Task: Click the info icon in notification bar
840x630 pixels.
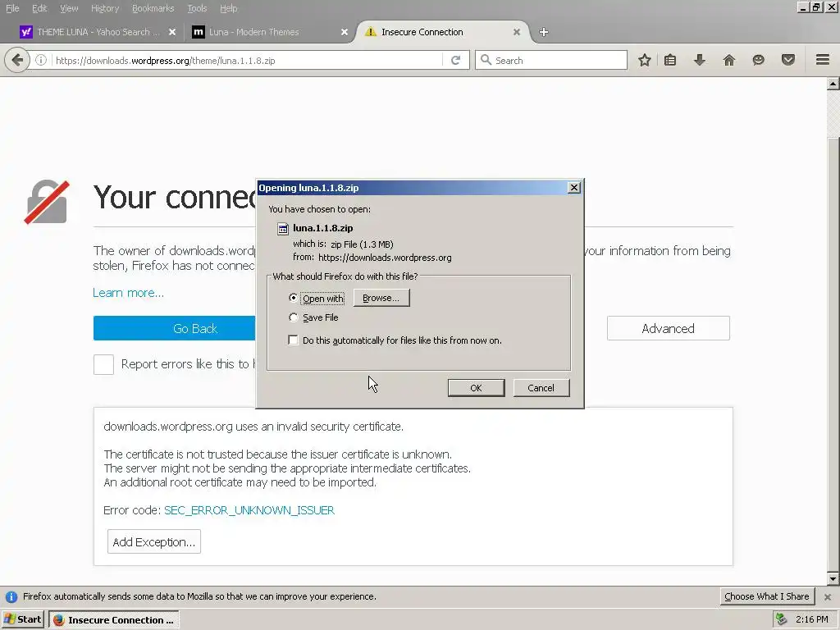Action: [x=11, y=597]
